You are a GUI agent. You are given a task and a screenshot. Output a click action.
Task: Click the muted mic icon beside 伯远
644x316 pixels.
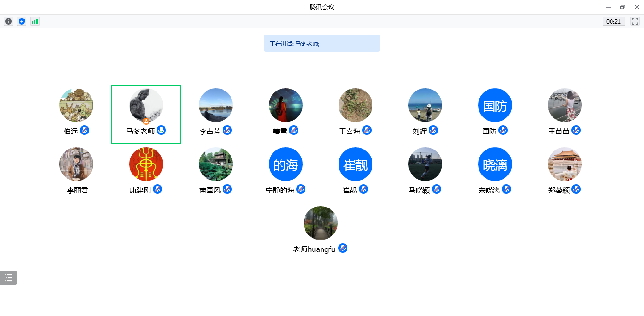84,131
